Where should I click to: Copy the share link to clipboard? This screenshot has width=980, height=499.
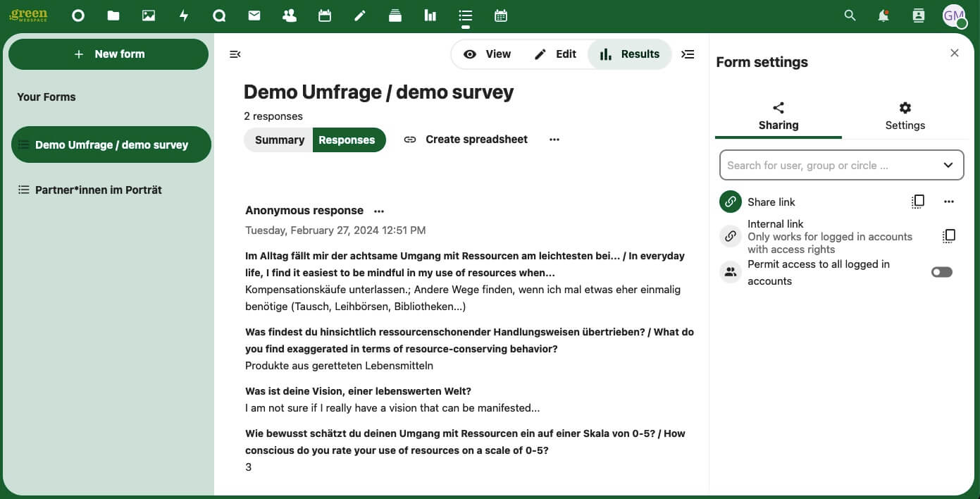pyautogui.click(x=917, y=202)
